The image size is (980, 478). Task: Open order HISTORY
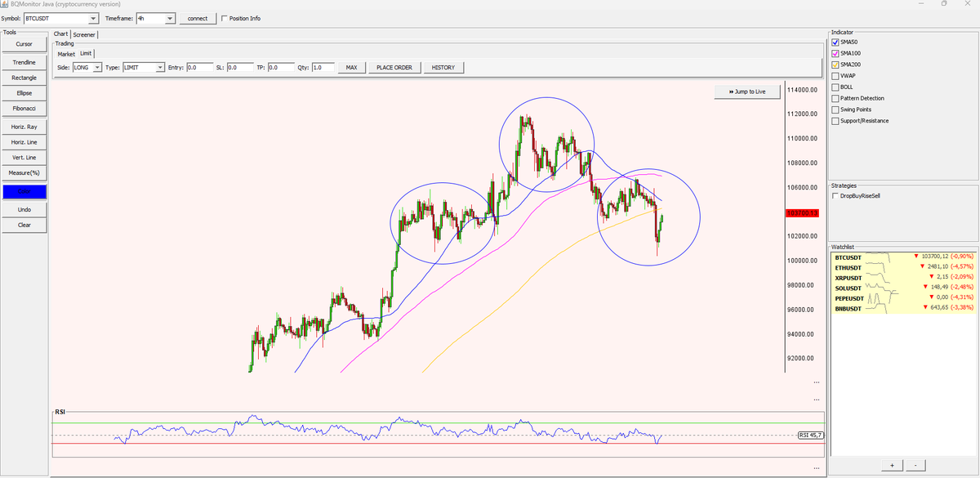click(x=444, y=68)
